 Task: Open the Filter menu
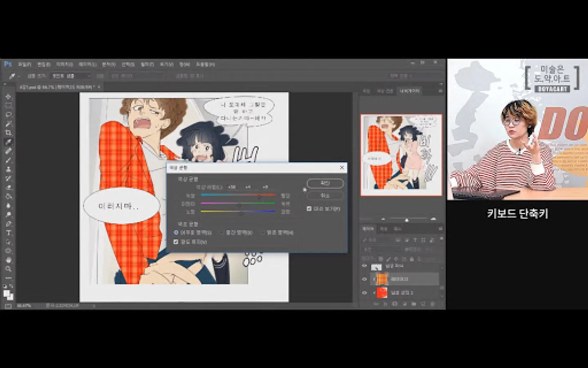[x=147, y=64]
